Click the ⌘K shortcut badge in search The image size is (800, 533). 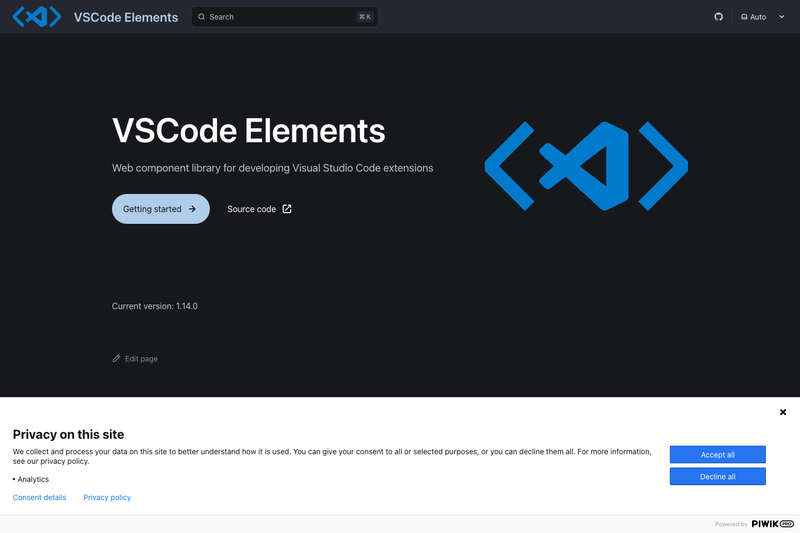(x=365, y=17)
